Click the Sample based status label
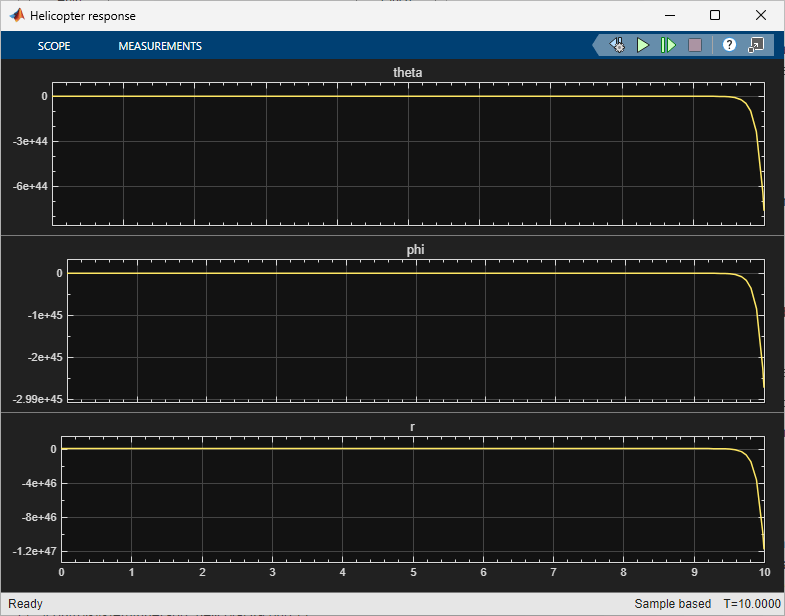The height and width of the screenshot is (616, 785). pos(672,604)
